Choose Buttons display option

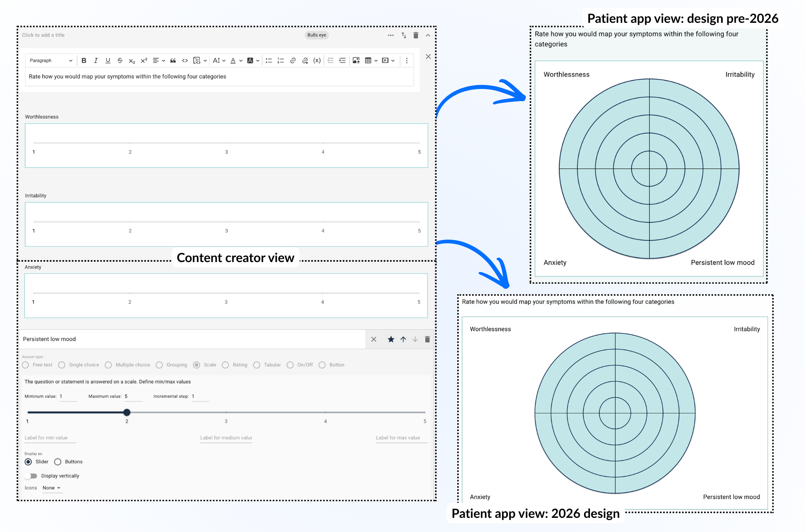point(58,462)
